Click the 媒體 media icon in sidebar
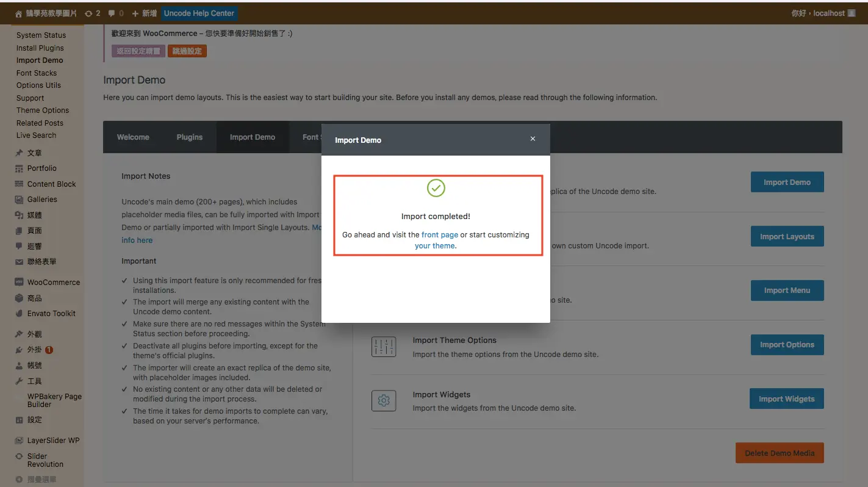 (20, 215)
